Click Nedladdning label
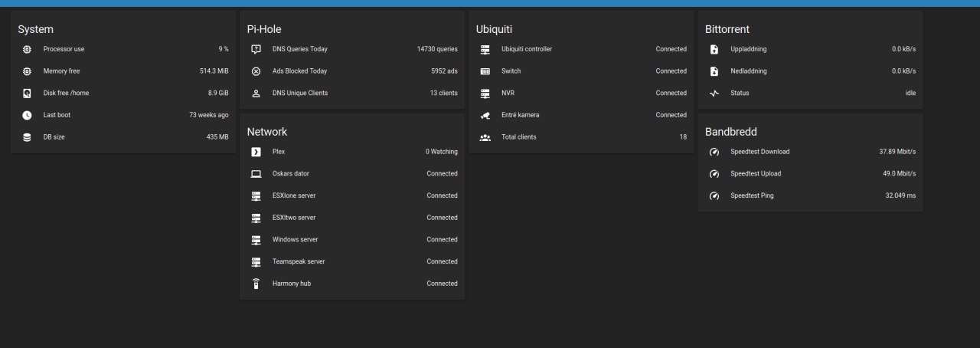Viewport: 980px width, 348px height. [749, 71]
